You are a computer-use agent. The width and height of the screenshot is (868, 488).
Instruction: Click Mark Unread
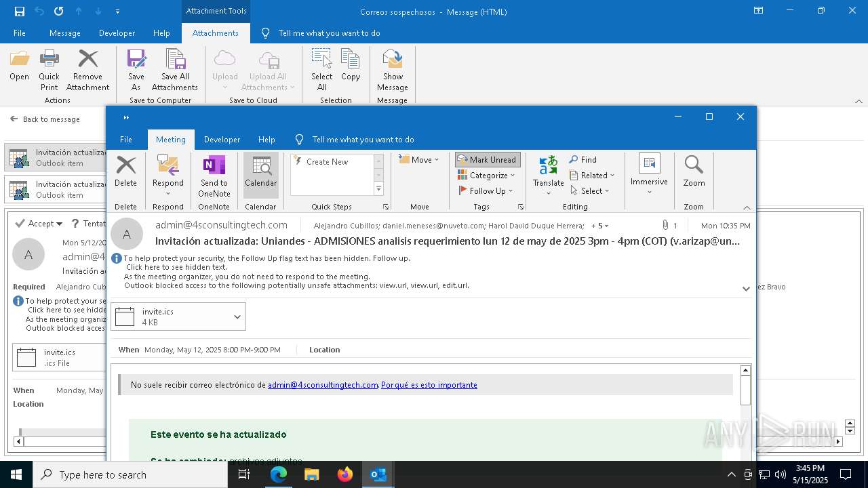point(487,160)
